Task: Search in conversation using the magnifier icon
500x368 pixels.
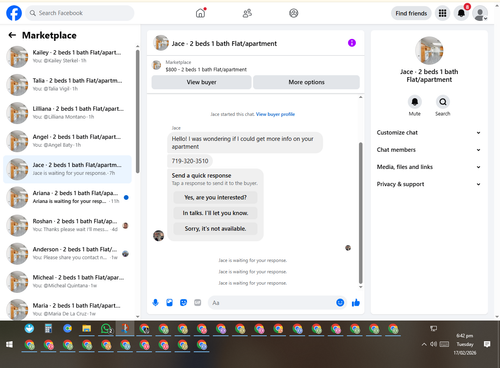Action: [443, 102]
